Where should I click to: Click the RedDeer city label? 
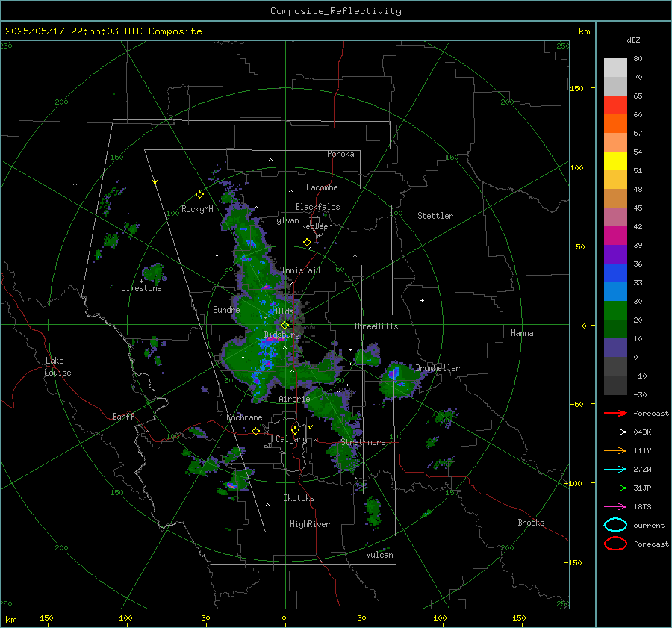tap(317, 226)
